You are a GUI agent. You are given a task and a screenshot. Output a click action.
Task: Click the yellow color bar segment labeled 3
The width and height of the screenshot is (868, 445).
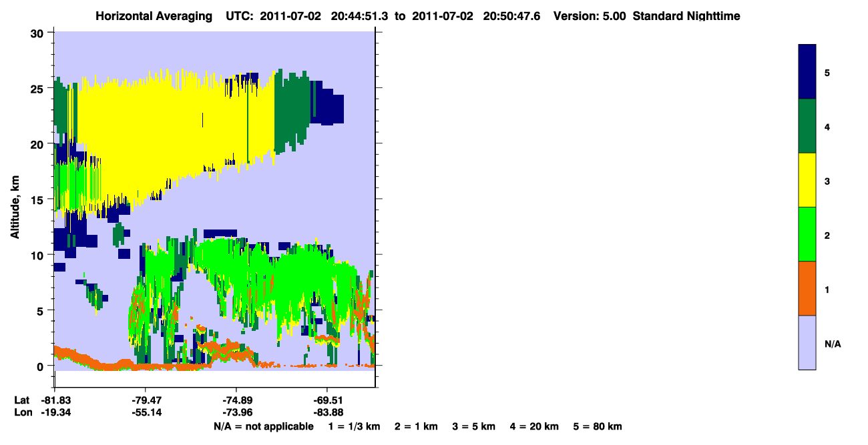click(x=807, y=180)
